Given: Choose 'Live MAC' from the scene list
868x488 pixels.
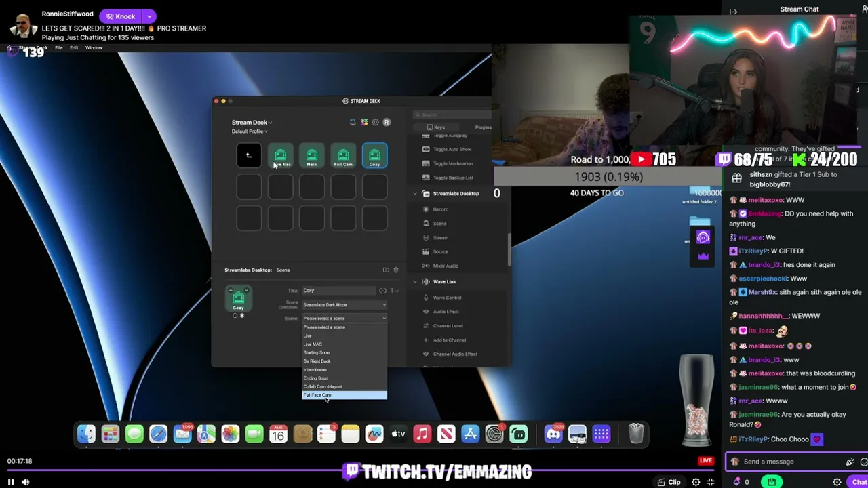Looking at the screenshot, I should 344,344.
